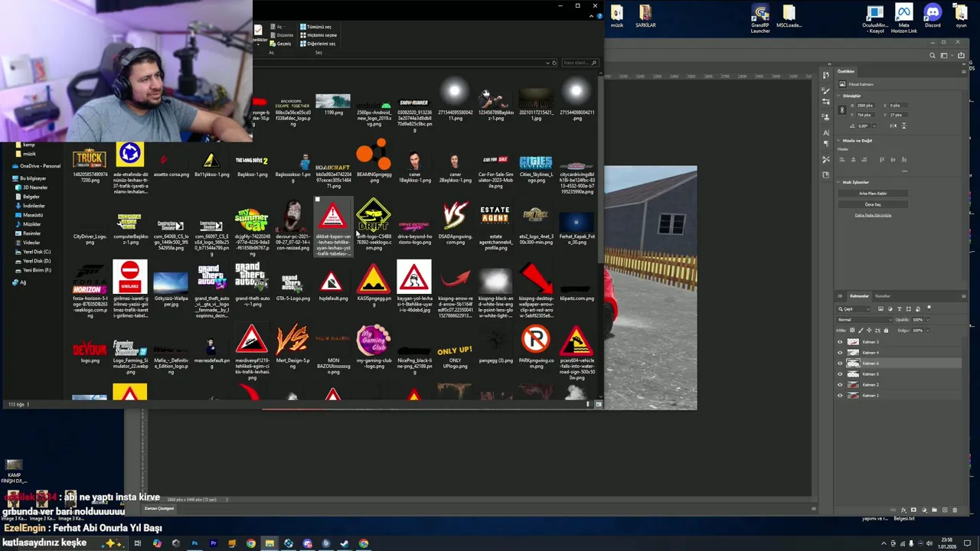This screenshot has width=980, height=551.
Task: Open the MSCLoader desktop folder
Action: 789,15
